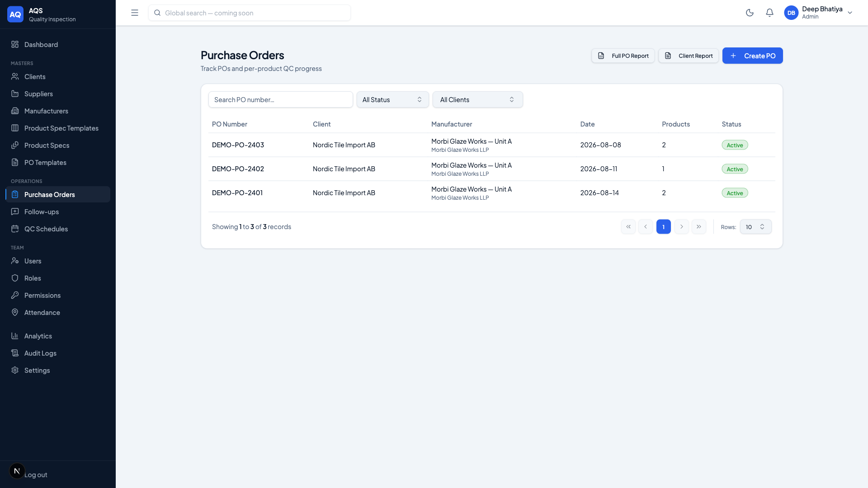Click Log out link

tap(36, 475)
